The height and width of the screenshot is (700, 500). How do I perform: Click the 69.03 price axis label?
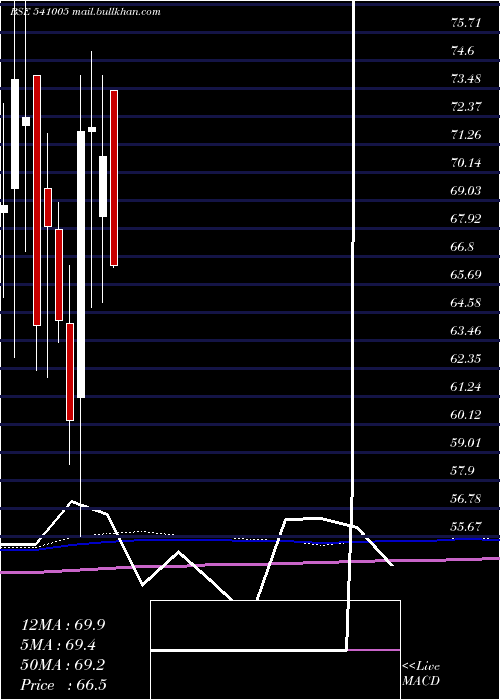coord(466,191)
